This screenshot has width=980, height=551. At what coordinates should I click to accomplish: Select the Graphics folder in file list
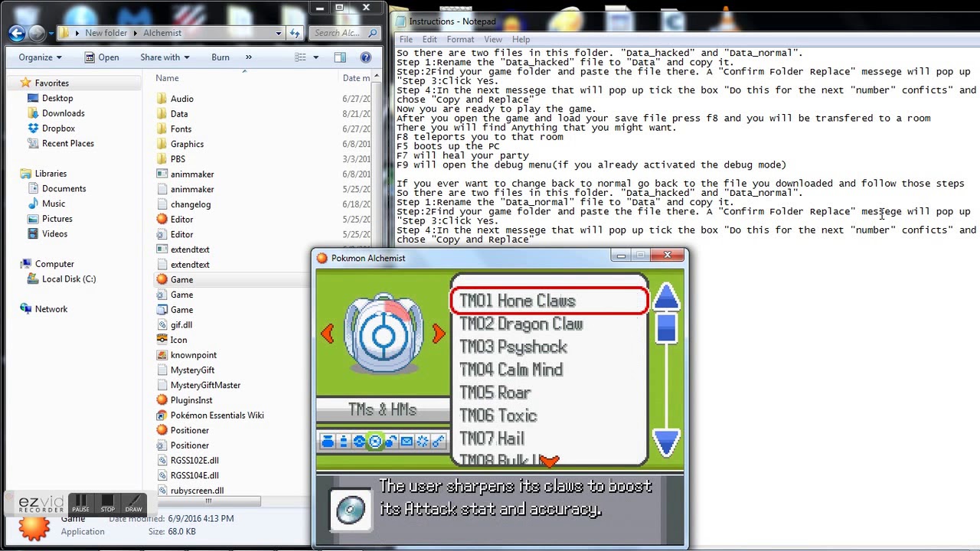[187, 144]
